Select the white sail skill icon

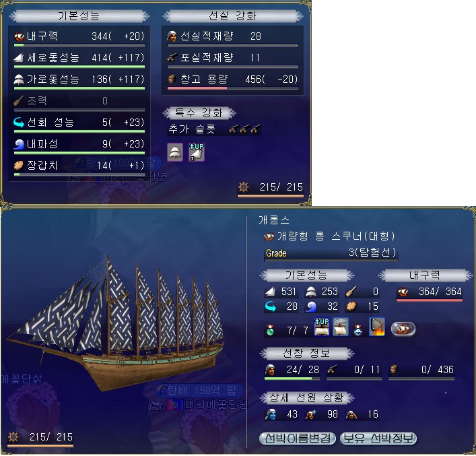[x=340, y=327]
